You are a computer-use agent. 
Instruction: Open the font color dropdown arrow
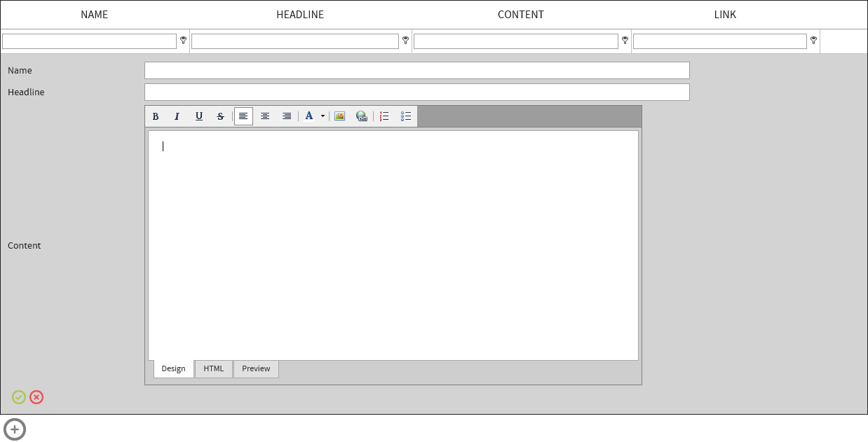coord(323,116)
